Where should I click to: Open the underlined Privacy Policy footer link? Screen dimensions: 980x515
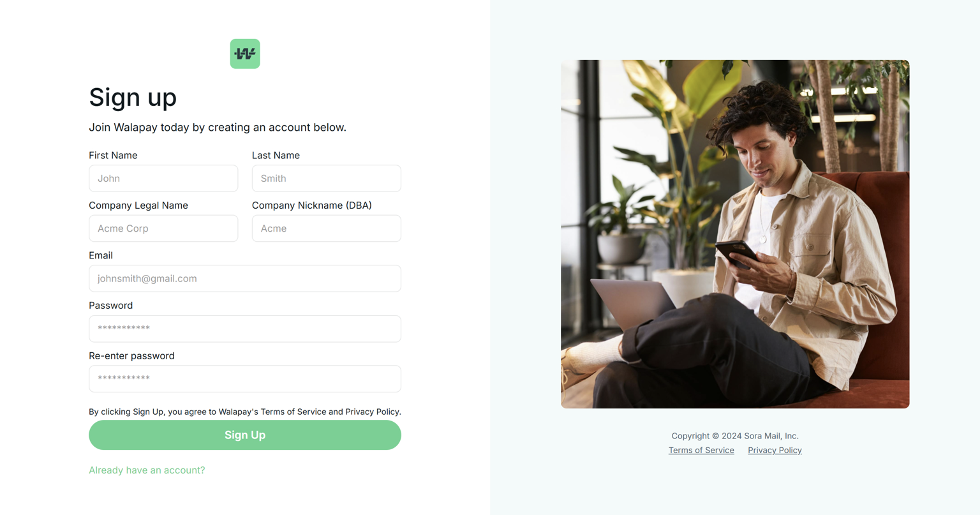[775, 451]
